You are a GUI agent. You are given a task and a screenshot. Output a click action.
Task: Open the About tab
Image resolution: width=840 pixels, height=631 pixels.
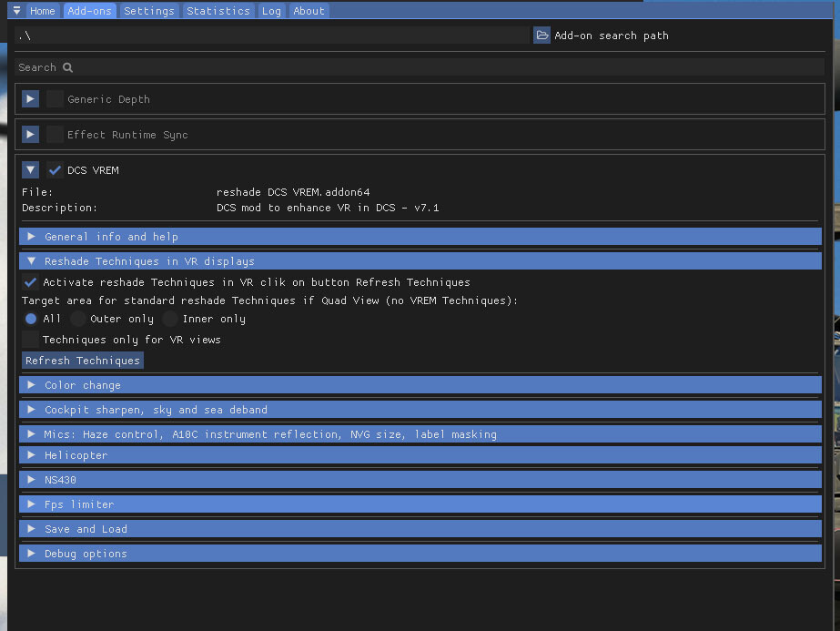(x=309, y=11)
